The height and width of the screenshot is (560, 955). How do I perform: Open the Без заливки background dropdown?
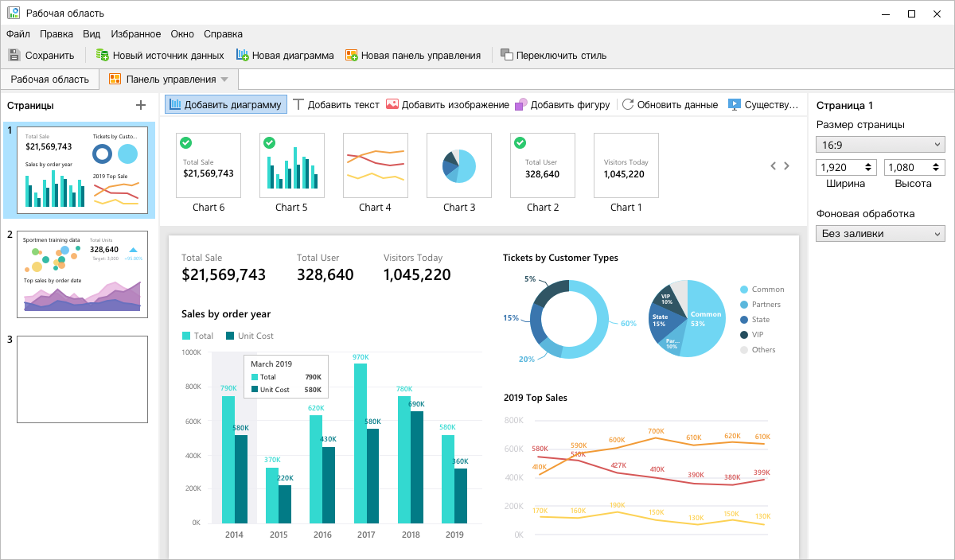[879, 233]
